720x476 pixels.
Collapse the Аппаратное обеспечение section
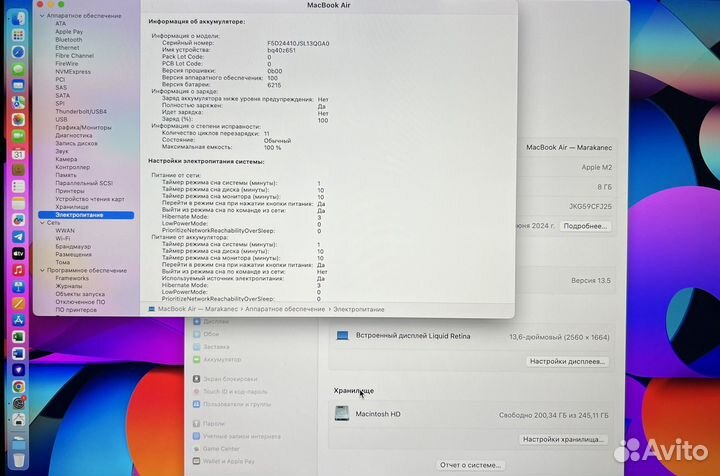pos(42,16)
